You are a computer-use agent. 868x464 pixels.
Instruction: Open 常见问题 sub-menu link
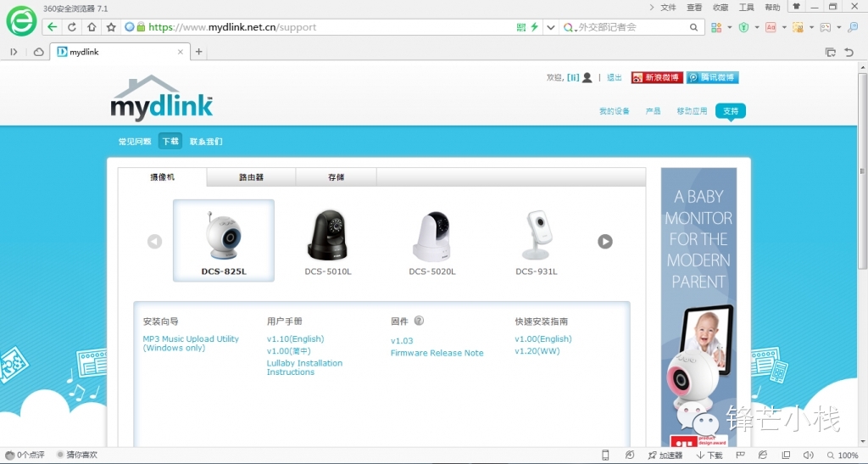[135, 141]
